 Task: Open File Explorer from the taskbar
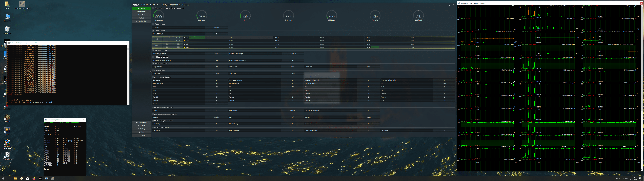pyautogui.click(x=15, y=178)
